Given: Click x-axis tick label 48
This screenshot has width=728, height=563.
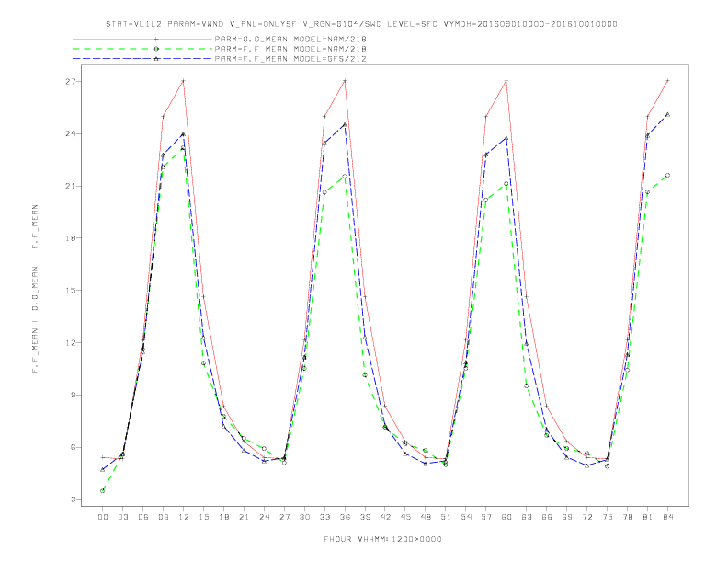Looking at the screenshot, I should [426, 517].
